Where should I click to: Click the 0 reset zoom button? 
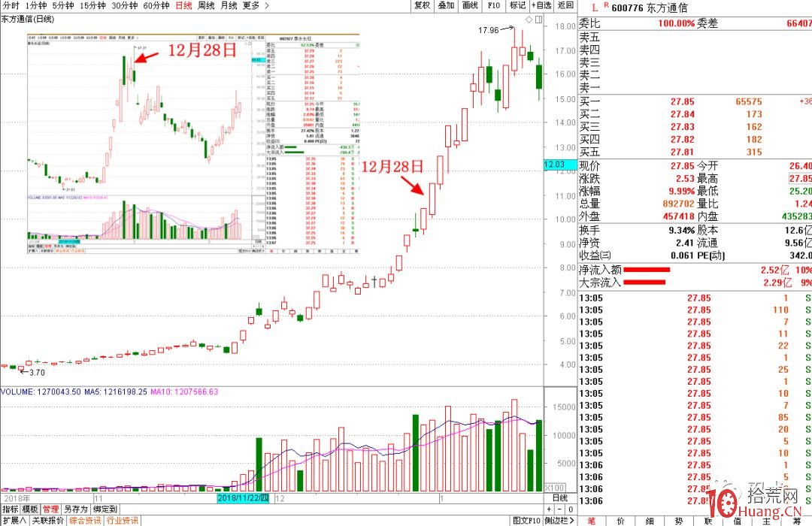click(571, 509)
